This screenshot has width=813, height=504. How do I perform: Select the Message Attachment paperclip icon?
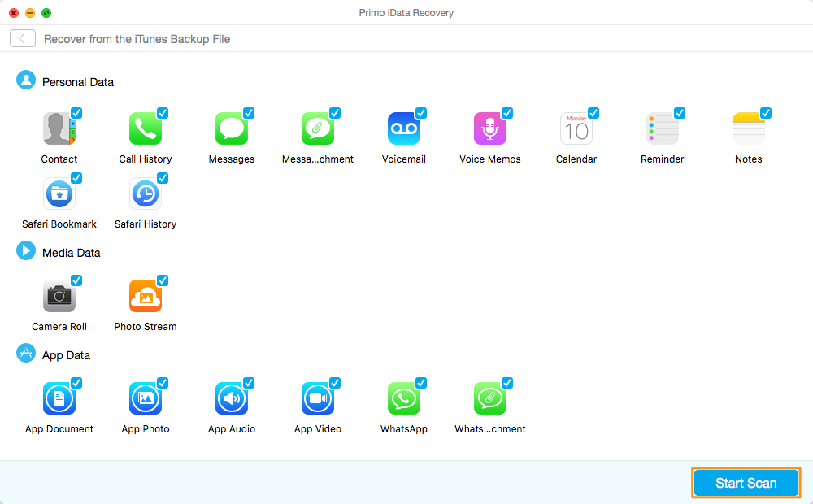coord(317,128)
